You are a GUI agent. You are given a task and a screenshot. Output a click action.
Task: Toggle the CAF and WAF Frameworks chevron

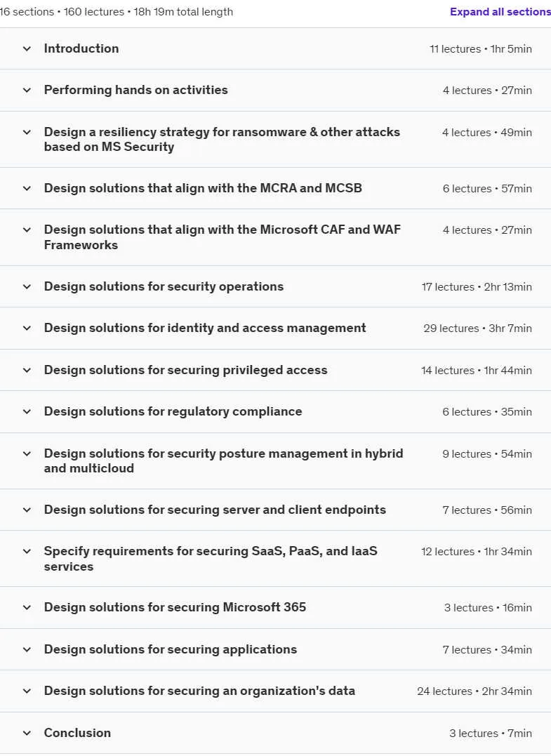tap(27, 230)
